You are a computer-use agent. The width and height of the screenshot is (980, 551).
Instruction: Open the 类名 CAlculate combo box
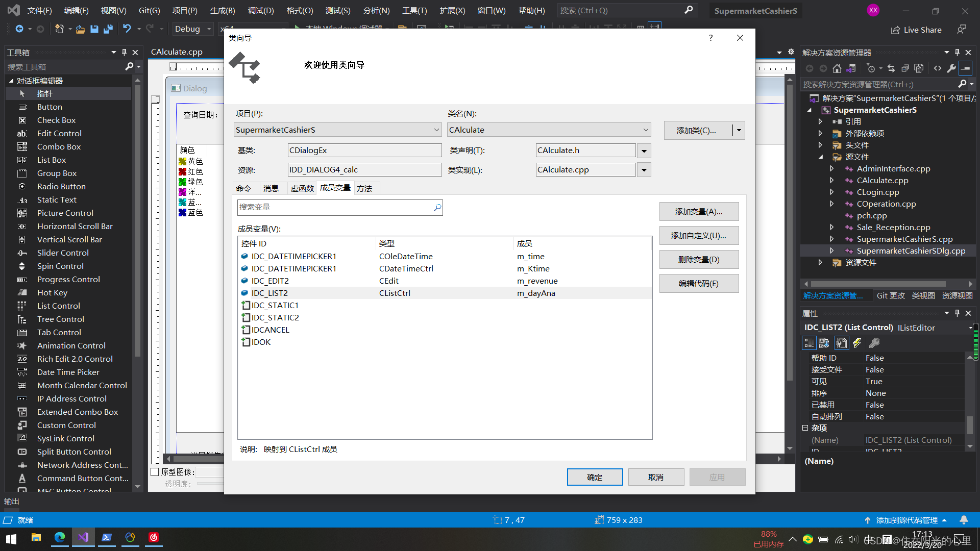549,130
